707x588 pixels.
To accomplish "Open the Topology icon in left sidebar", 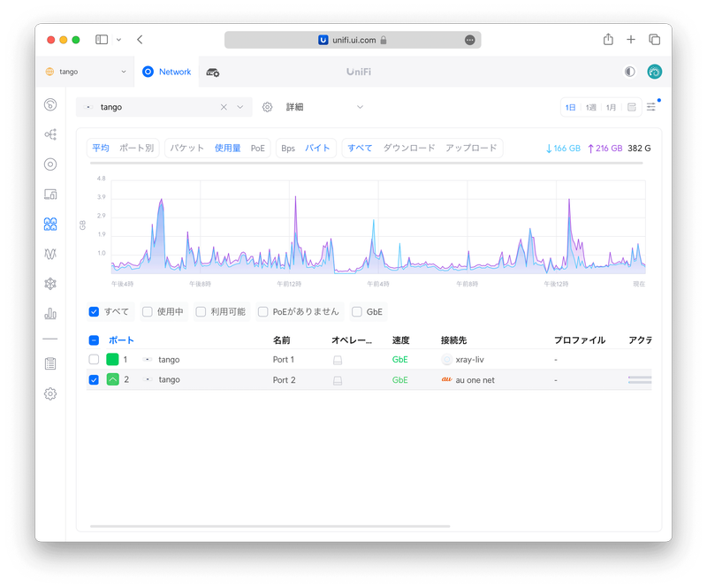I will pyautogui.click(x=50, y=134).
